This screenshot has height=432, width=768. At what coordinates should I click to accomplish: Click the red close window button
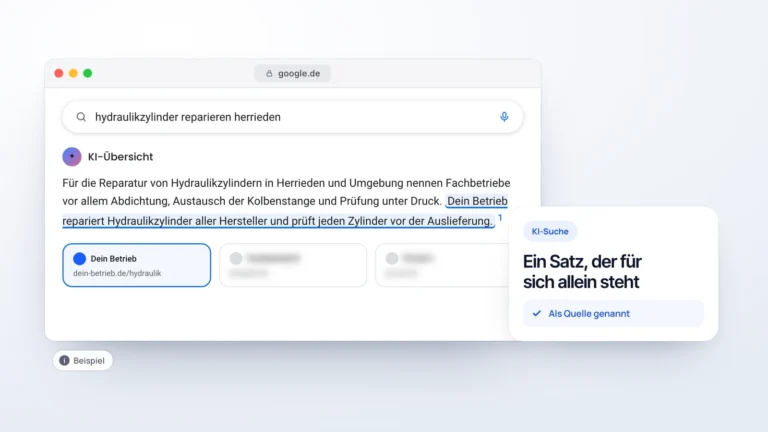tap(59, 73)
